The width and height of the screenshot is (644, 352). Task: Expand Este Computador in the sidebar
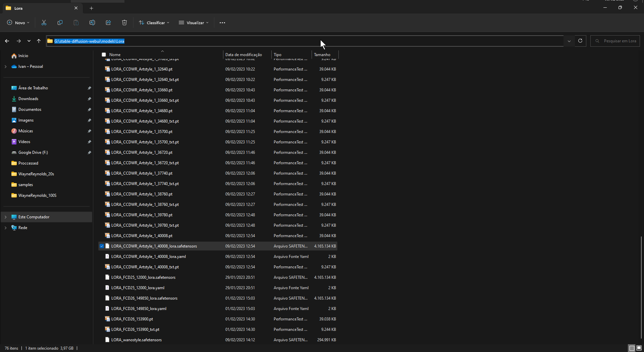[x=5, y=217]
